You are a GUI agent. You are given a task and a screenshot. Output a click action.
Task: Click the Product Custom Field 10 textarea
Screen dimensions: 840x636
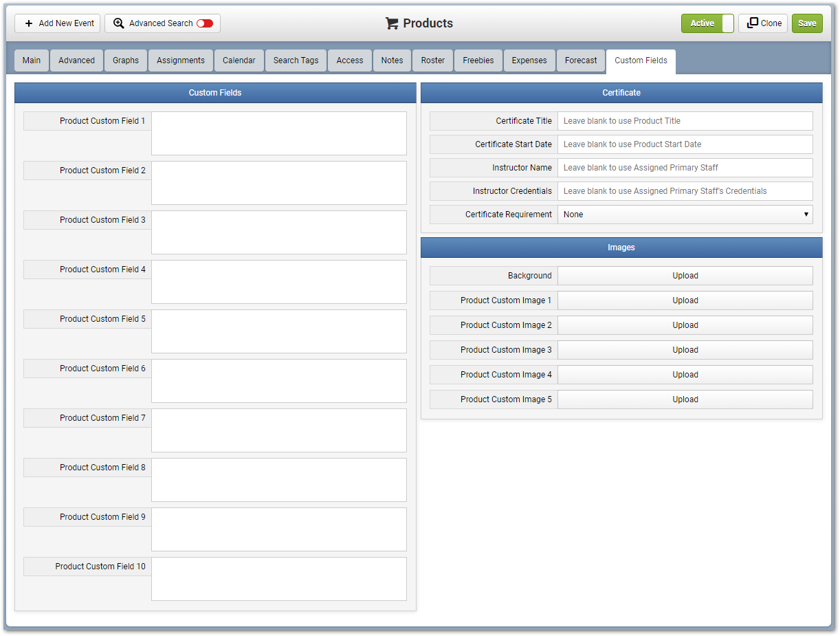tap(279, 579)
